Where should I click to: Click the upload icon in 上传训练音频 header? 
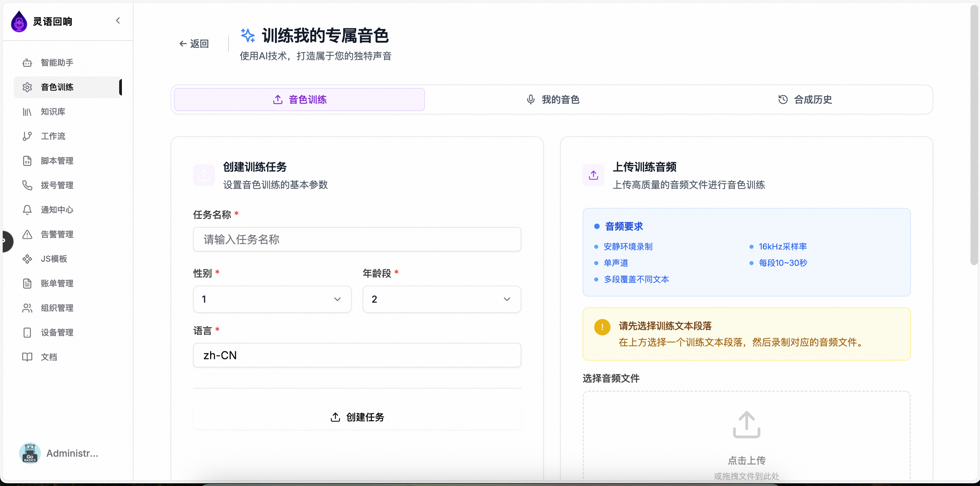click(594, 175)
